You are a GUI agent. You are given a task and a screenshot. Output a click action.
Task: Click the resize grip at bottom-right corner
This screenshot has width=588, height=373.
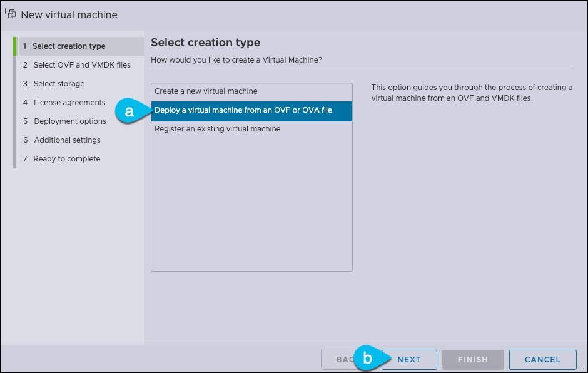(584, 369)
